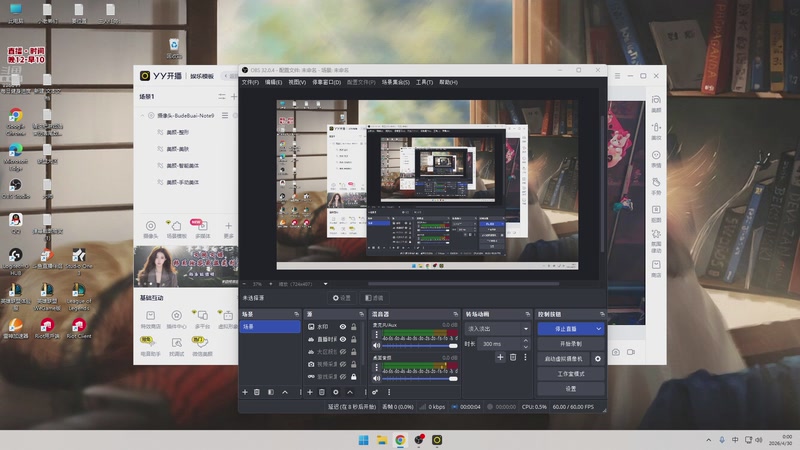Viewport: 800px width, 450px height.
Task: Mute the 麦克风/Aux speaker icon
Action: pyautogui.click(x=377, y=345)
